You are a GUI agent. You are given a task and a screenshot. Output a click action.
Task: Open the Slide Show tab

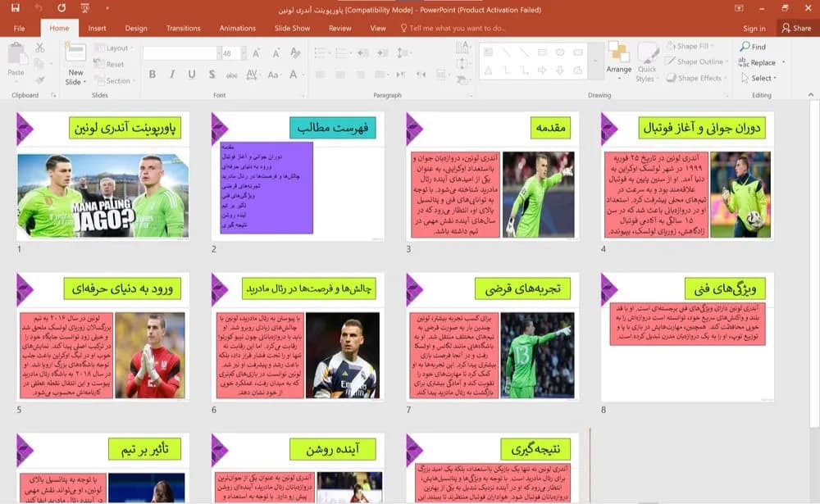[293, 28]
